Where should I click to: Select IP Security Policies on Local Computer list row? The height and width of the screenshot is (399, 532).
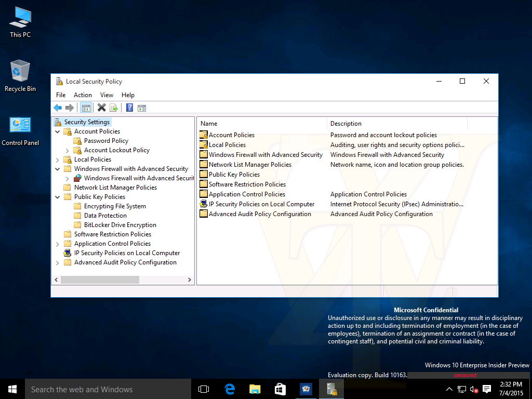click(x=261, y=204)
